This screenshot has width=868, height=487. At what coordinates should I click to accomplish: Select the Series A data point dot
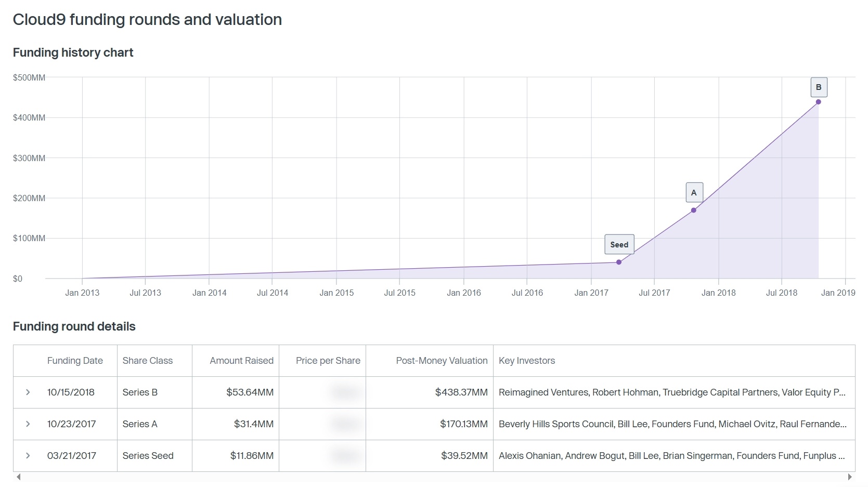693,210
